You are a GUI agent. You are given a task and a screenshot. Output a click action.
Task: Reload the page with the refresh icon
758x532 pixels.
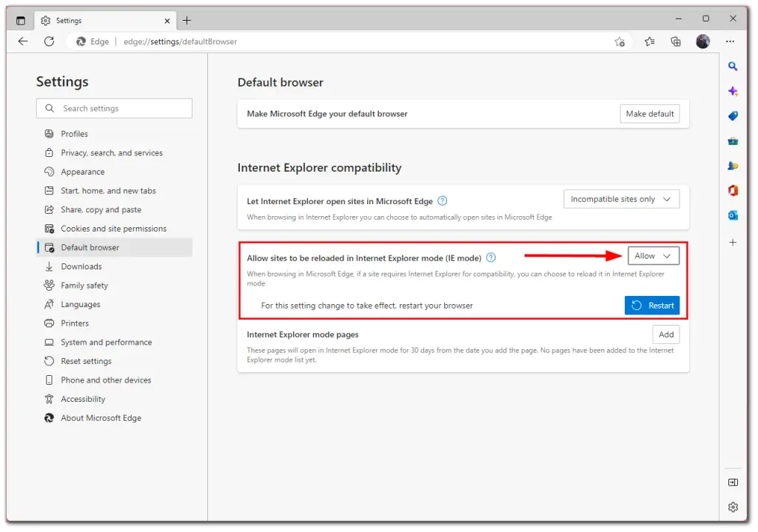49,41
